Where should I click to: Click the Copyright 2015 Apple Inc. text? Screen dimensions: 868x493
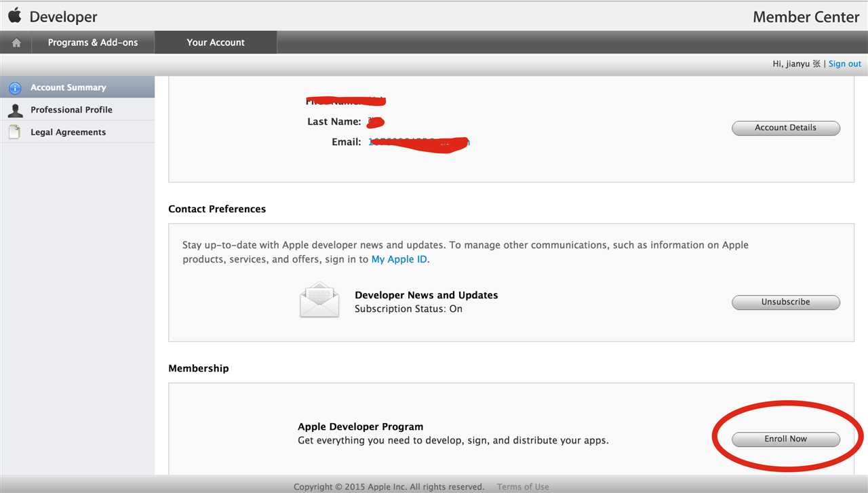[389, 487]
